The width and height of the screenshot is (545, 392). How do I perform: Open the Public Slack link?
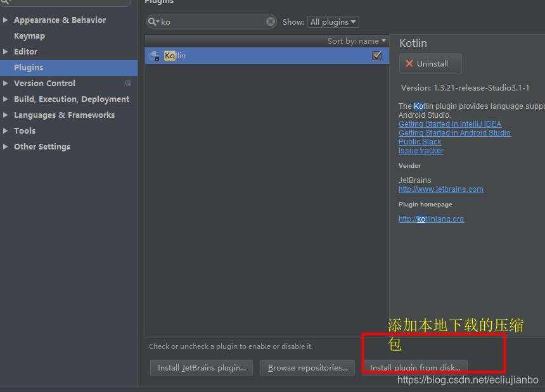click(x=420, y=142)
